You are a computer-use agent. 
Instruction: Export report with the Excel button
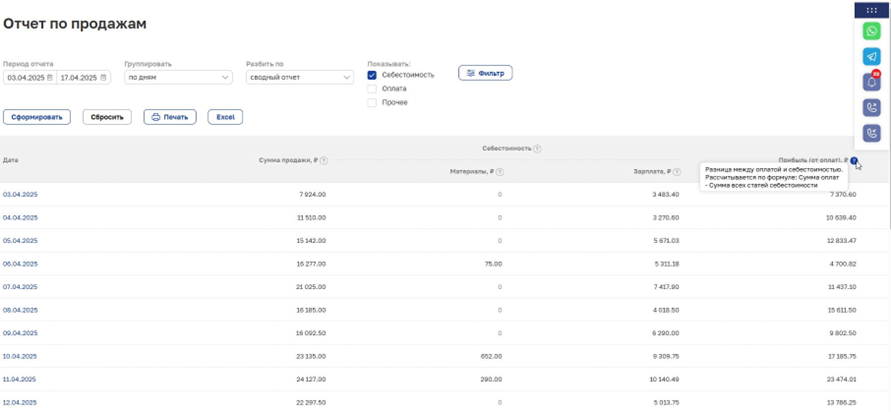pos(225,117)
